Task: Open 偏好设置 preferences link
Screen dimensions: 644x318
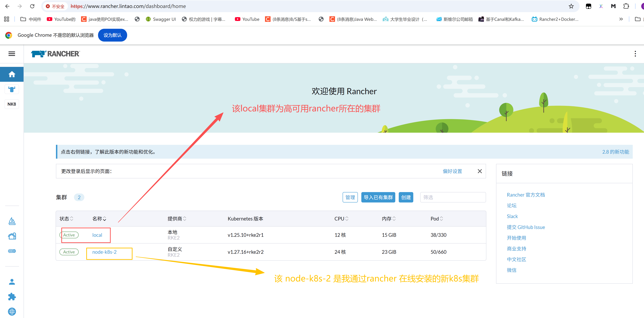Action: point(452,171)
